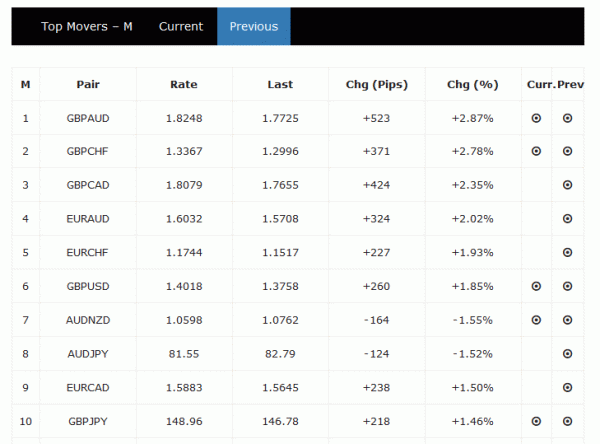
Task: Click the Chg (Pips) column header
Action: click(x=376, y=85)
